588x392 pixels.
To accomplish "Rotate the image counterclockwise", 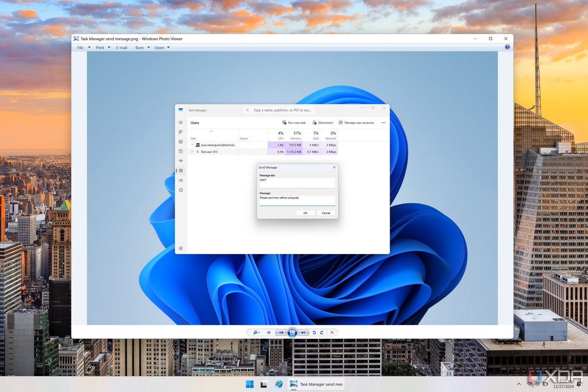I will pyautogui.click(x=314, y=332).
